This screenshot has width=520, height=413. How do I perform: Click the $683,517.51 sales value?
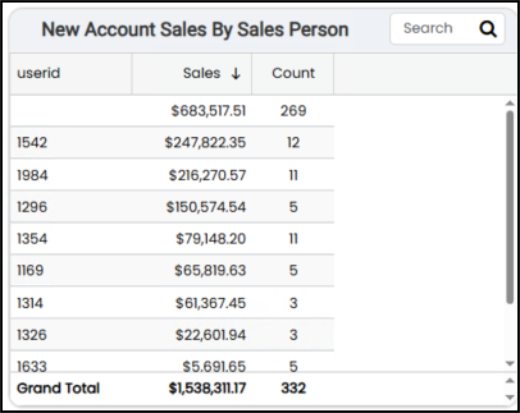tap(209, 111)
